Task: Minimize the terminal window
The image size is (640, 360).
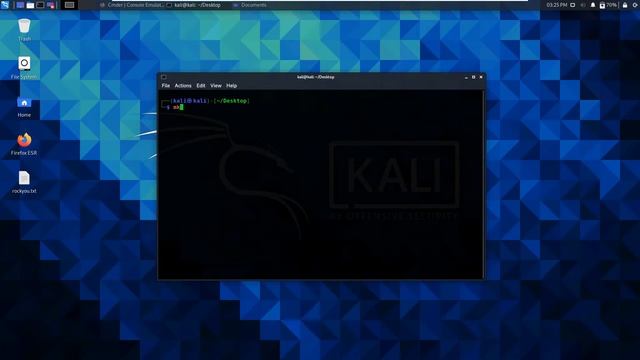Action: pos(466,77)
